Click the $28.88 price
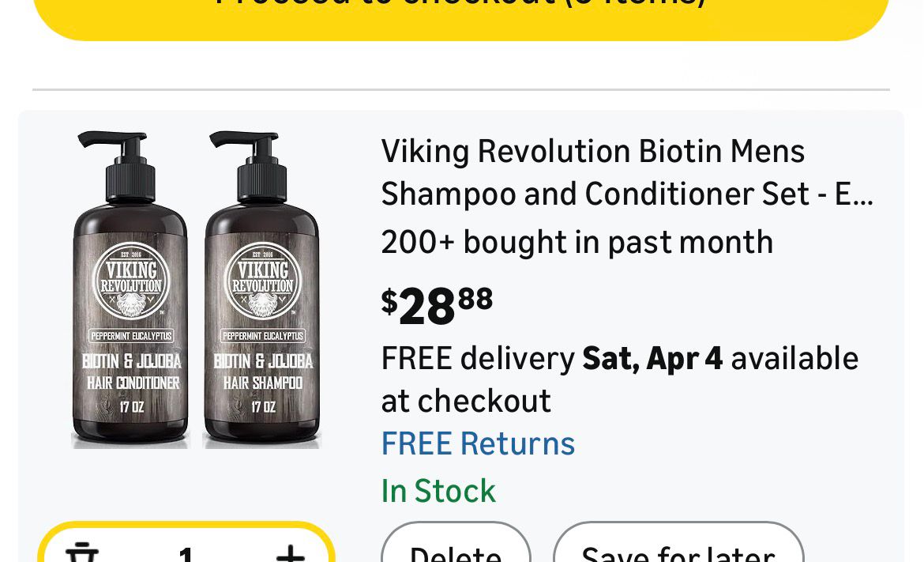The image size is (924, 562). pos(437,306)
